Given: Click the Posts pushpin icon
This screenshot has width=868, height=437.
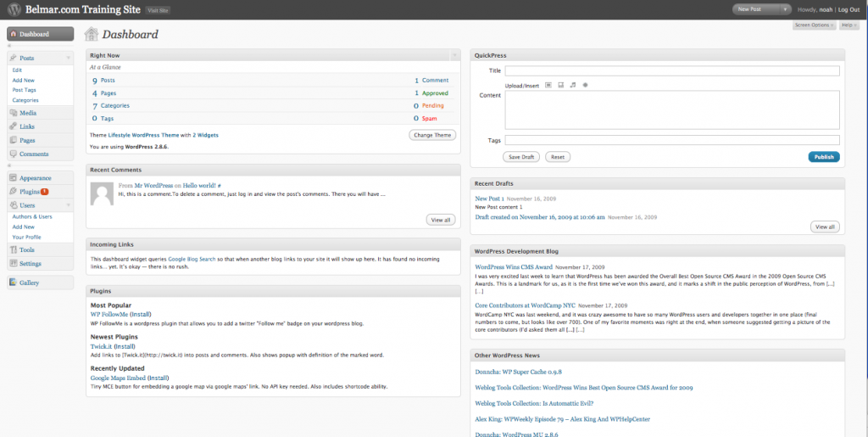Looking at the screenshot, I should (14, 58).
